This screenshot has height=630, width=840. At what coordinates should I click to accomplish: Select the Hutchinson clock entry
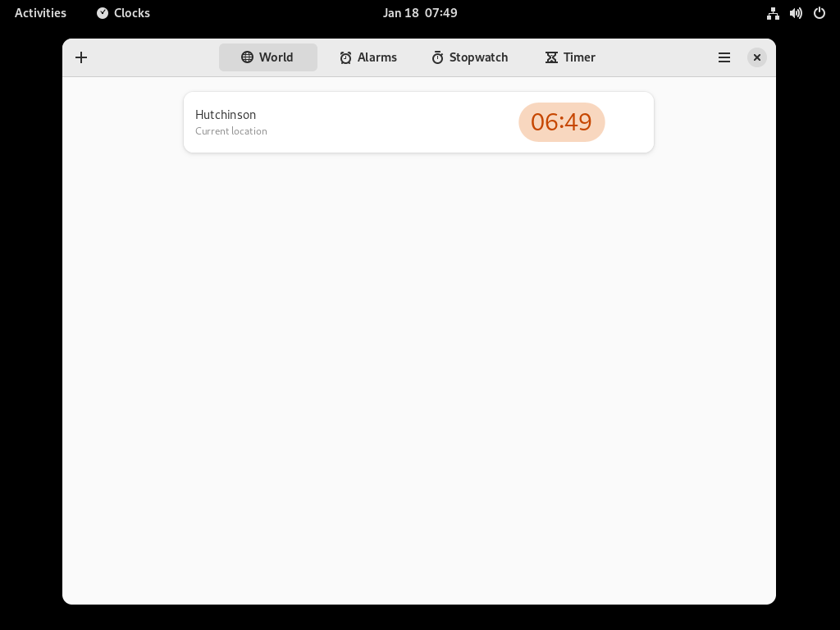[x=418, y=122]
